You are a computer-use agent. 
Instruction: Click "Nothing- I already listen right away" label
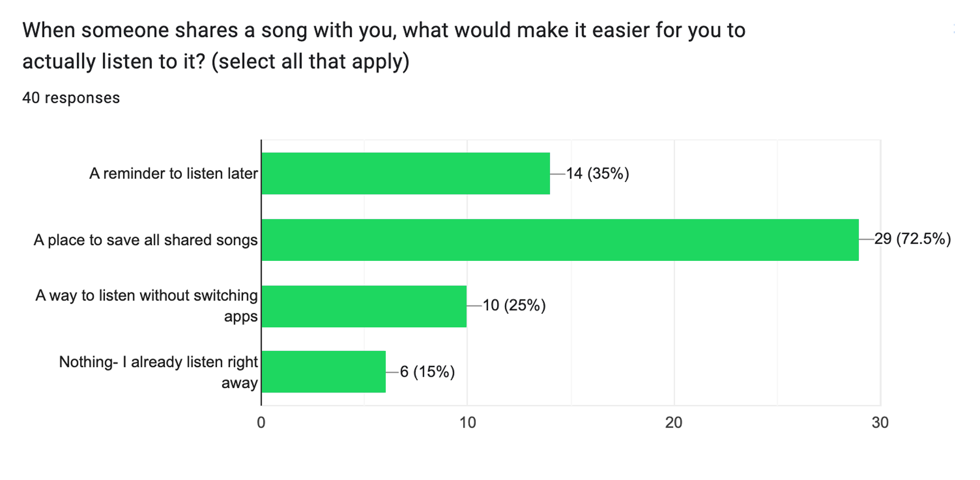coord(159,372)
